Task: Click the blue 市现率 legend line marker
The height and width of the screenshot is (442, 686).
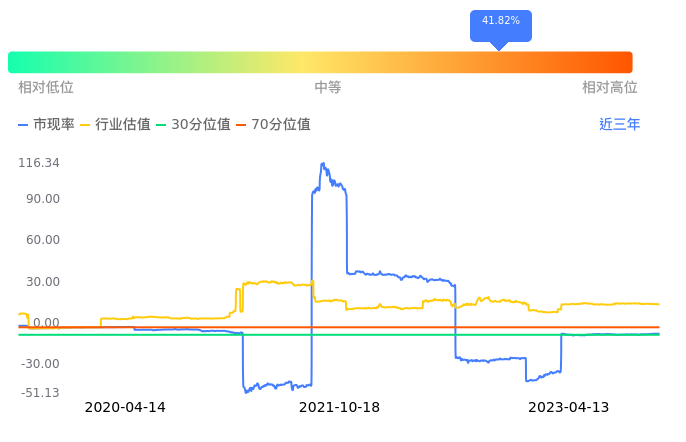Action: coord(24,125)
